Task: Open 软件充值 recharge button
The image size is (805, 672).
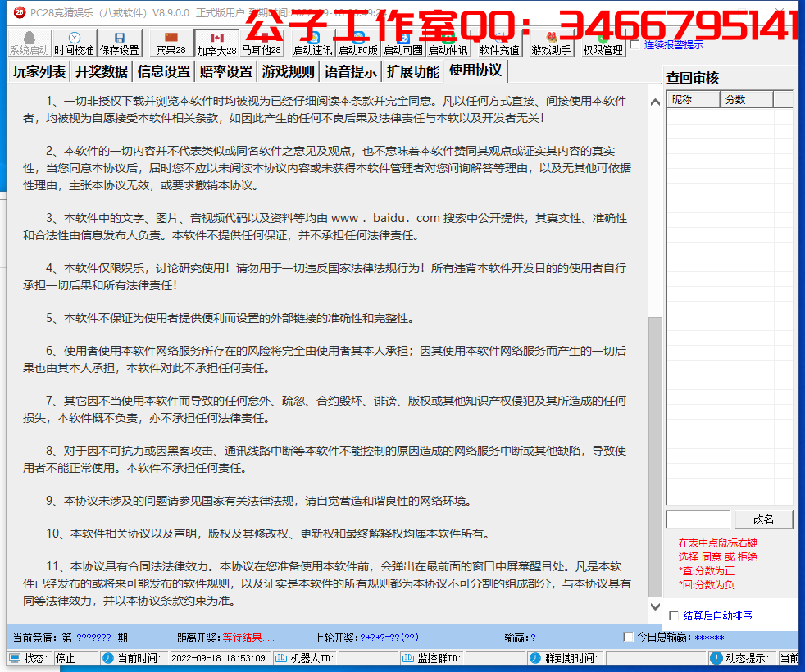Action: pos(499,43)
